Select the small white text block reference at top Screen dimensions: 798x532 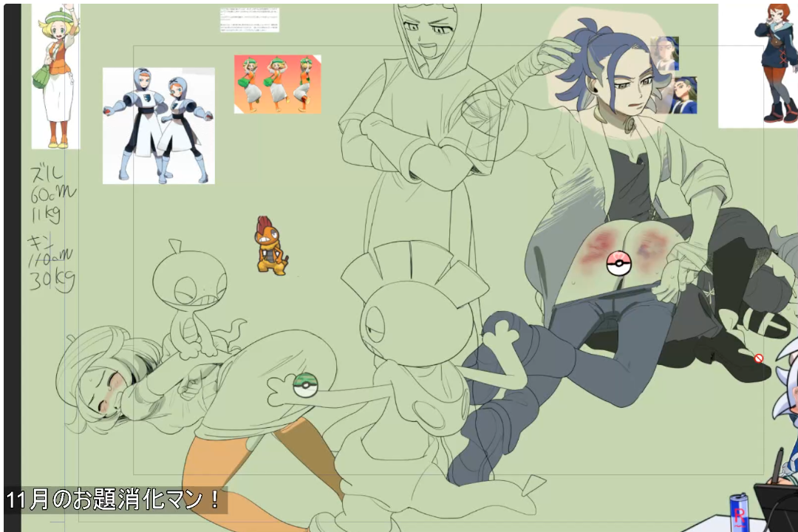click(x=250, y=21)
